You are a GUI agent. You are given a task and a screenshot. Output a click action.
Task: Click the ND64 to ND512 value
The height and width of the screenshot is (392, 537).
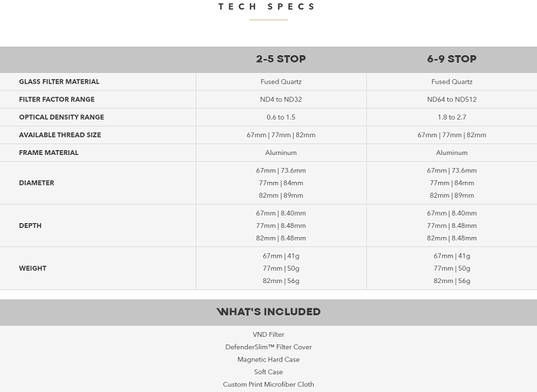pos(452,99)
